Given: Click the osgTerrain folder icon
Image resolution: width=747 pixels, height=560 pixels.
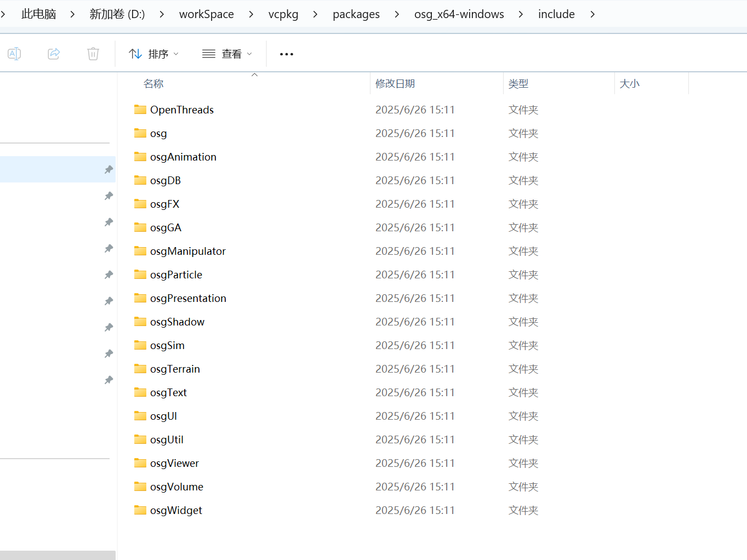Looking at the screenshot, I should tap(140, 369).
